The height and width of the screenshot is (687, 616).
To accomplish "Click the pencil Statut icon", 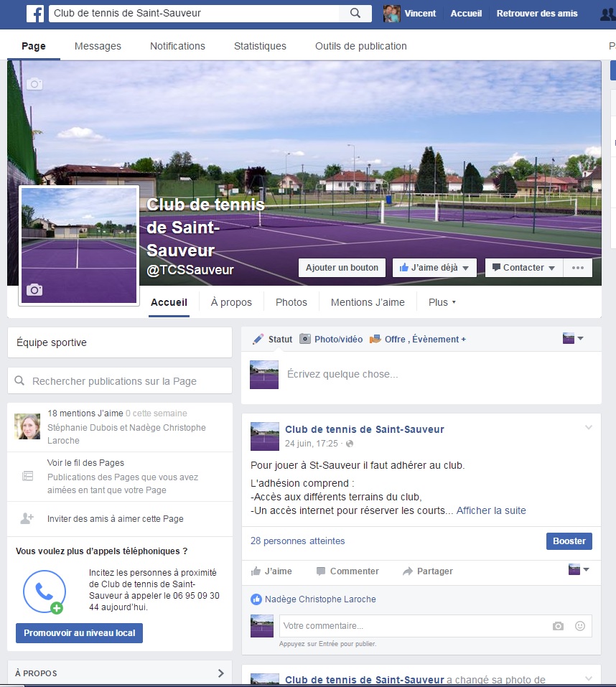I will (x=258, y=339).
